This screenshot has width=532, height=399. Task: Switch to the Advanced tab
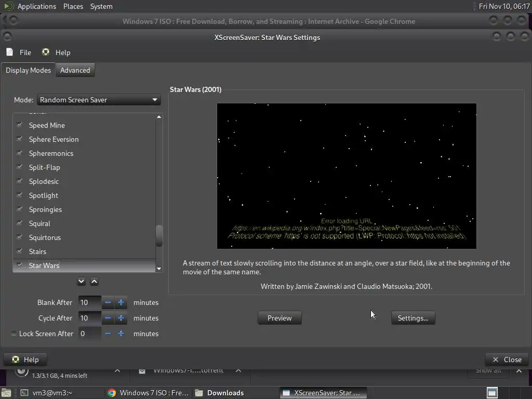[75, 70]
